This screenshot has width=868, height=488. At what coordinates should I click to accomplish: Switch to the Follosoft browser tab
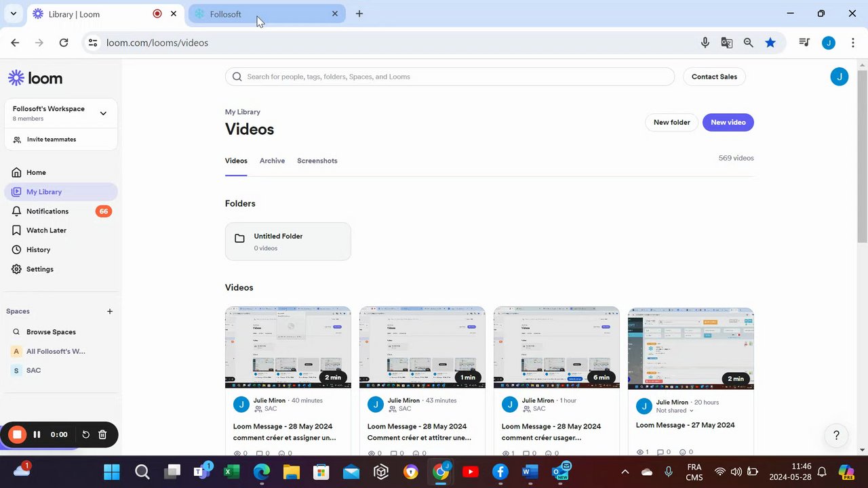[x=267, y=14]
